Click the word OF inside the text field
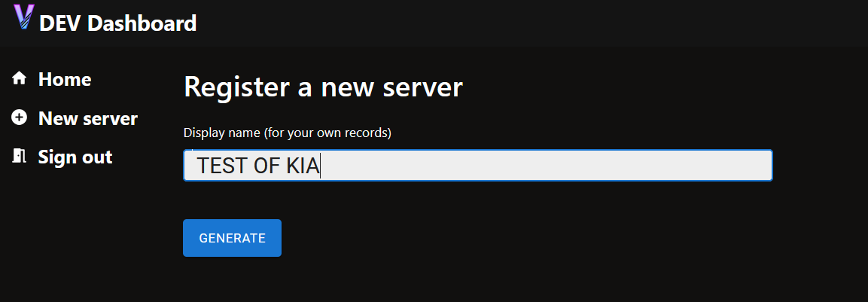 [x=266, y=166]
